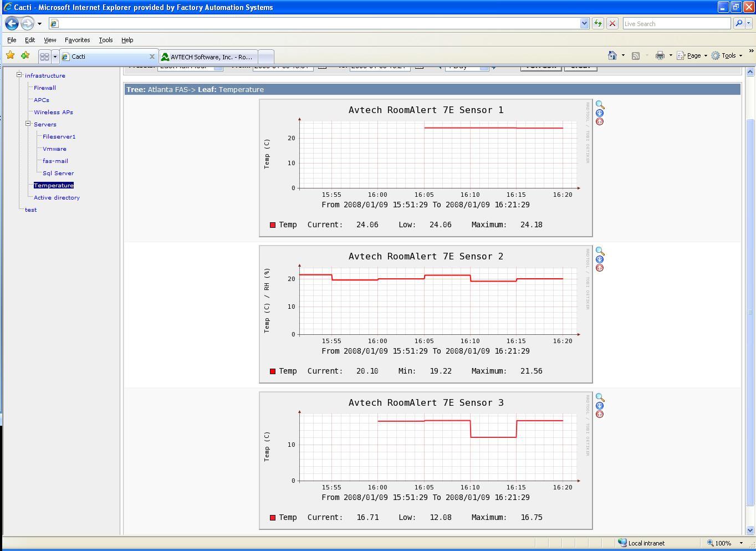
Task: Open Print options dropdown arrow
Action: [x=671, y=55]
